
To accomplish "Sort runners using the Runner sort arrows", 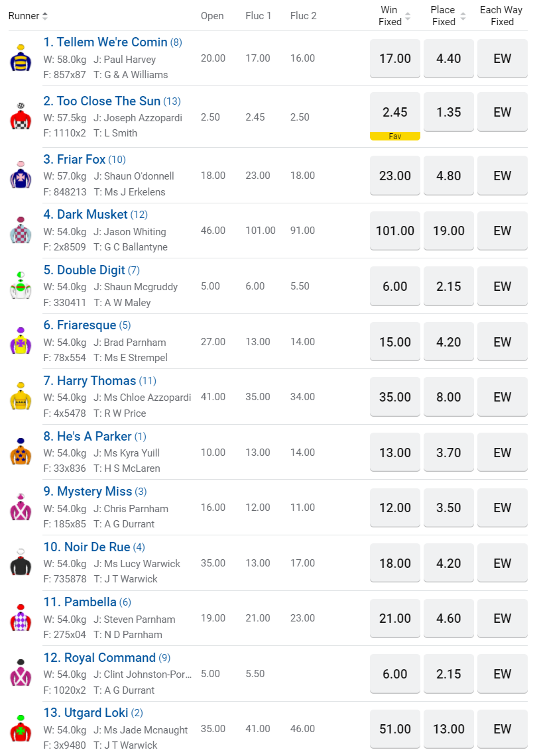I will [x=45, y=16].
